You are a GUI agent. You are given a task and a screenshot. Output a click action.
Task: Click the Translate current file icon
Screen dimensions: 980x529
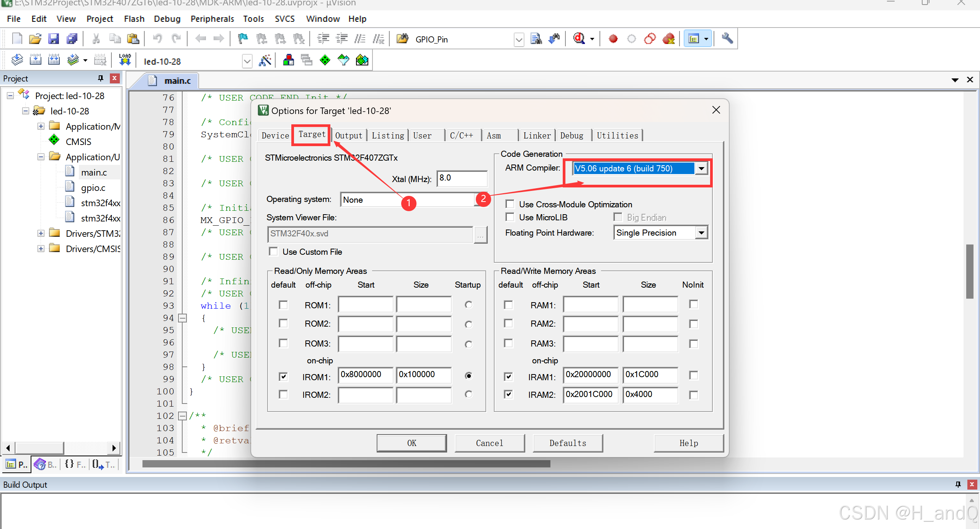tap(17, 60)
